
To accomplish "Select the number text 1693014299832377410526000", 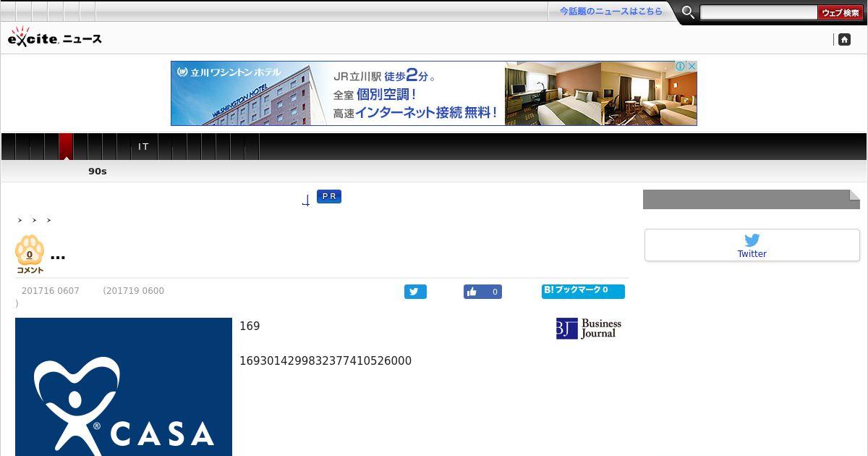I will pyautogui.click(x=325, y=360).
